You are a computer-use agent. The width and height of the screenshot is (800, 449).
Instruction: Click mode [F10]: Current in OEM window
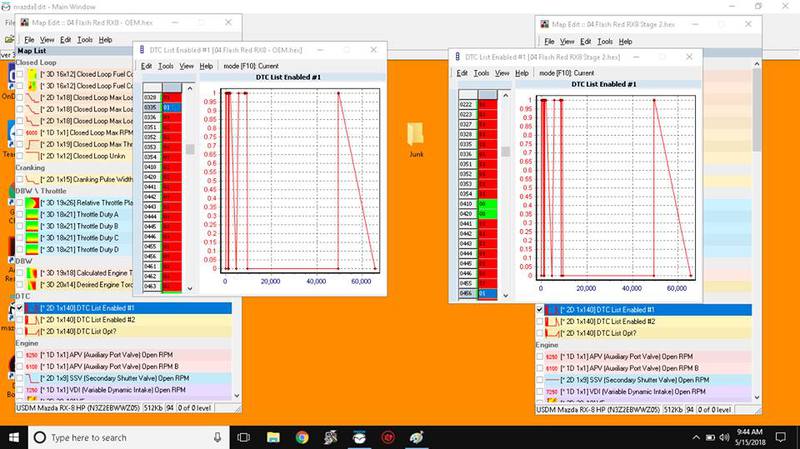pos(251,66)
